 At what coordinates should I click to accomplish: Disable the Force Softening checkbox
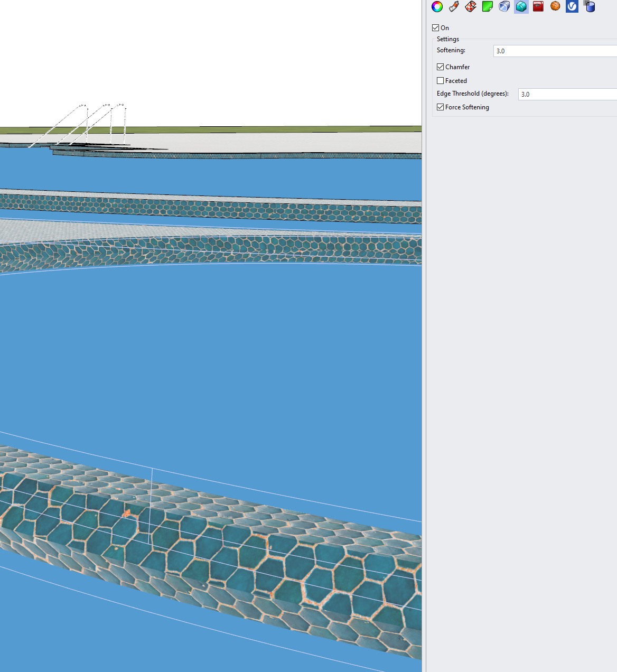point(441,107)
